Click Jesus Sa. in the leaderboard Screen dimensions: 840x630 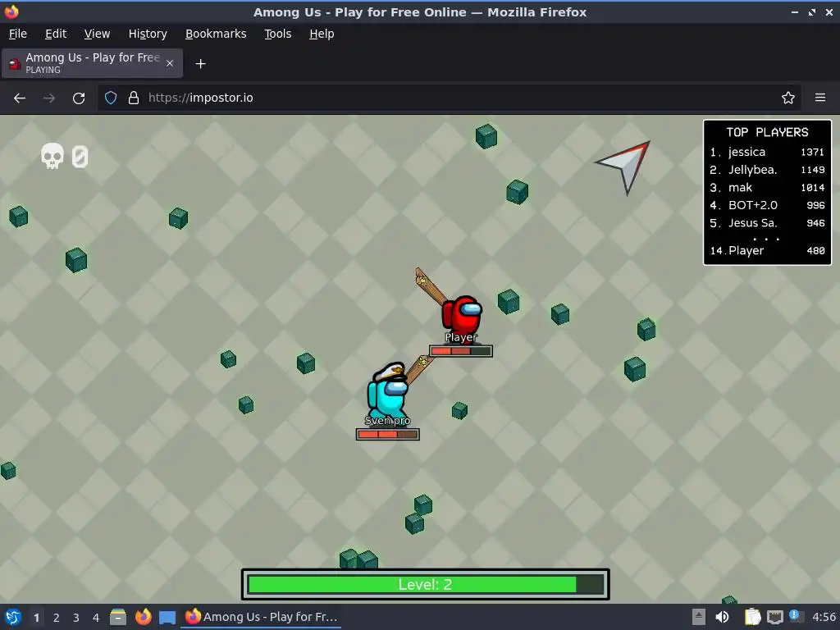coord(767,223)
